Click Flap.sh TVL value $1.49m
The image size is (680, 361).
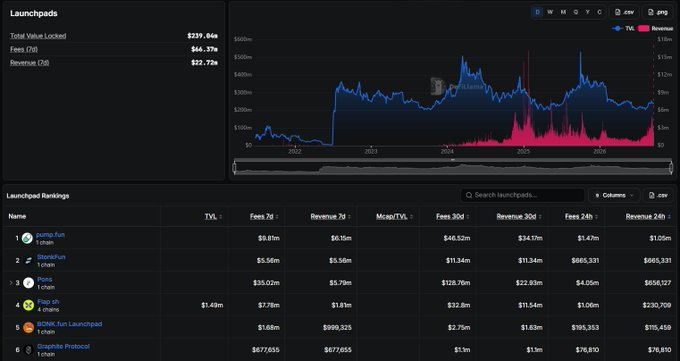point(212,305)
